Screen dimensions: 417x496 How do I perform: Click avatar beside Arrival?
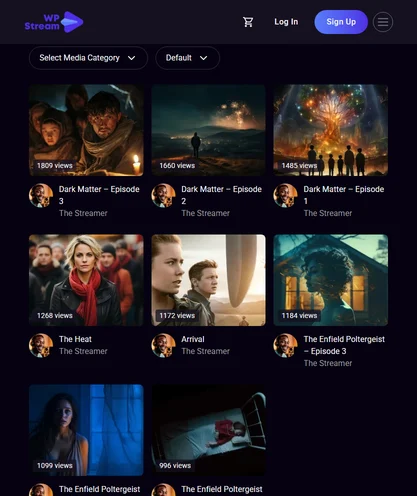pos(163,345)
